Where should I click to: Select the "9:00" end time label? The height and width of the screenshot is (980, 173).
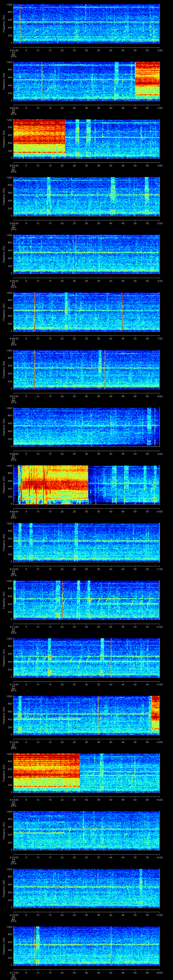tap(160, 454)
